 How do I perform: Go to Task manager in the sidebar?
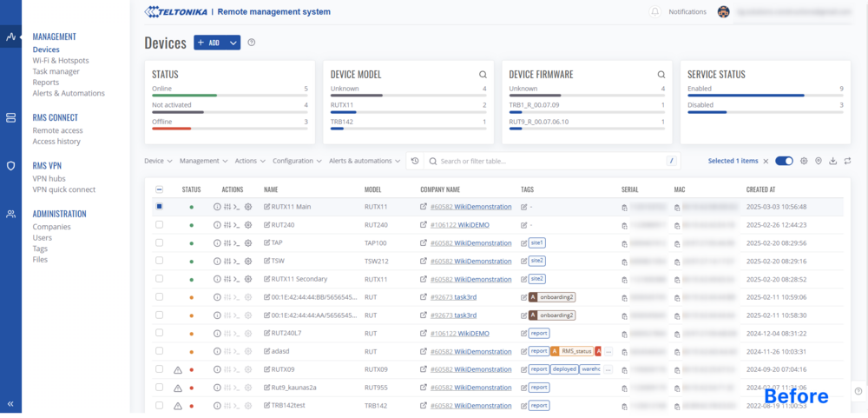56,71
